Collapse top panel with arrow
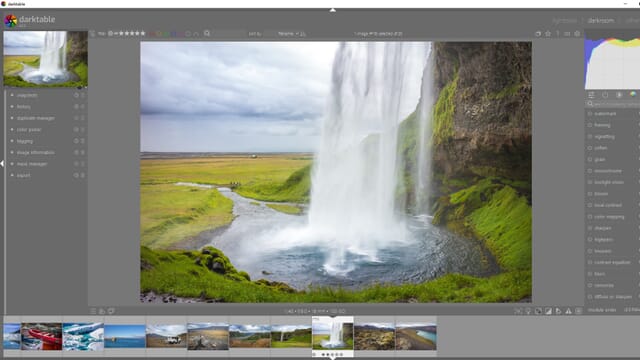Viewport: 640px width, 360px height. click(x=333, y=10)
